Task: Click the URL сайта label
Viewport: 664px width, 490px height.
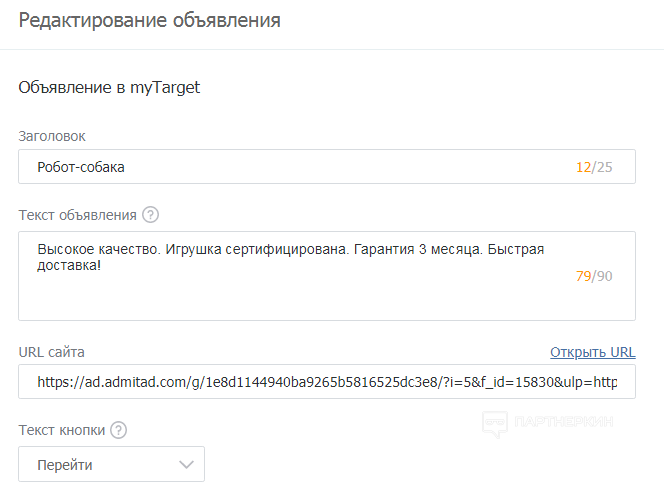Action: tap(51, 352)
